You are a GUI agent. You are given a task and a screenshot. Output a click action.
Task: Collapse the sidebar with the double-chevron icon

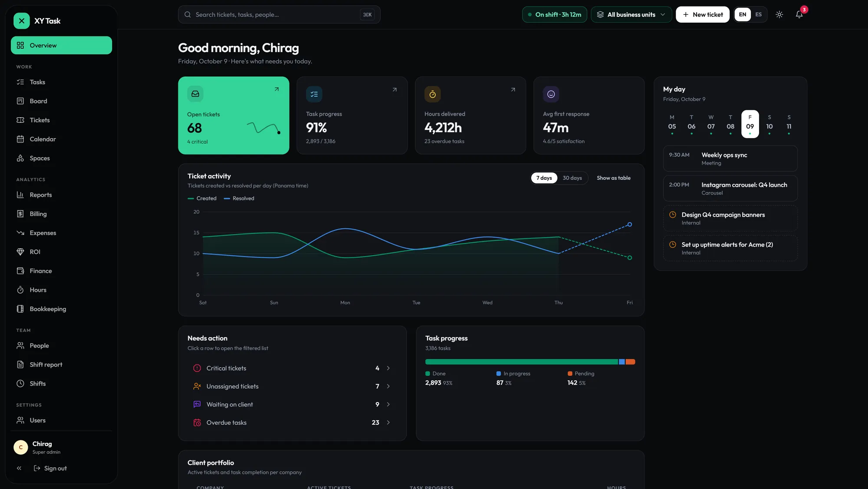(x=19, y=468)
